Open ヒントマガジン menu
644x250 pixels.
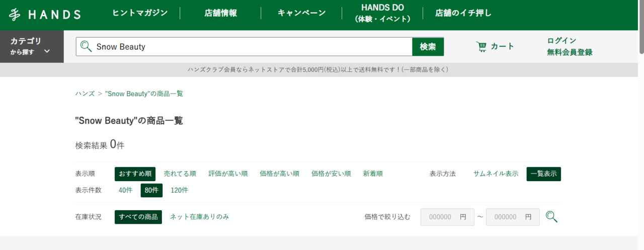click(140, 13)
